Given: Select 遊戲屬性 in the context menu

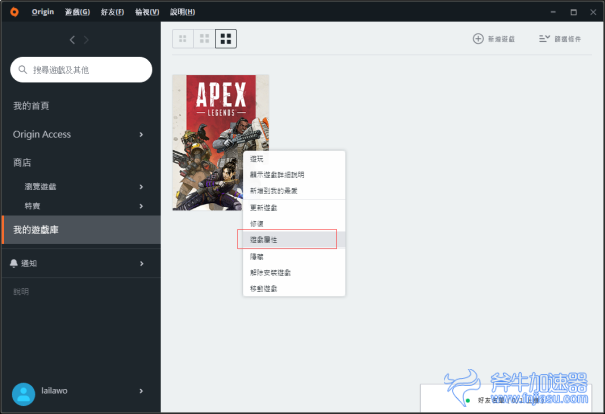Looking at the screenshot, I should tap(294, 240).
